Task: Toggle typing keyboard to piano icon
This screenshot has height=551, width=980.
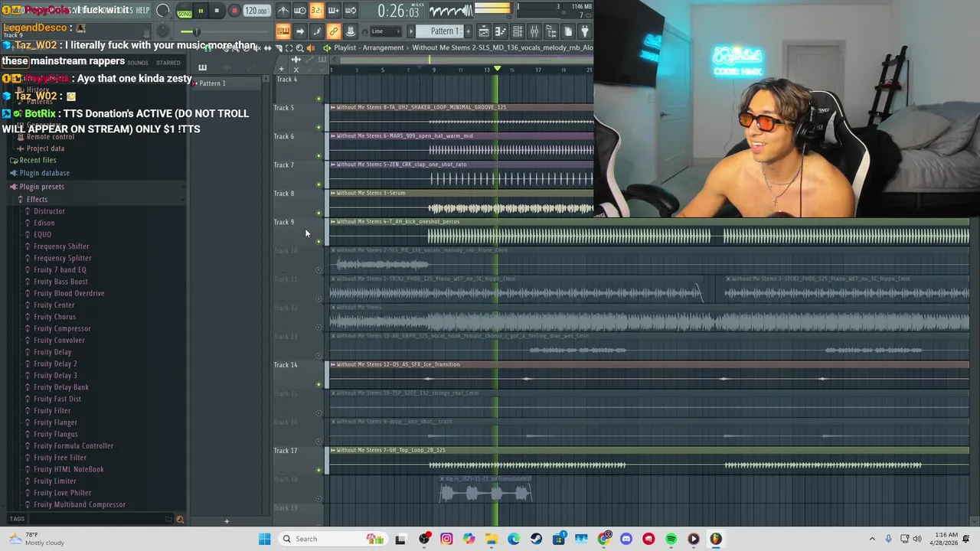Action: pos(283,31)
